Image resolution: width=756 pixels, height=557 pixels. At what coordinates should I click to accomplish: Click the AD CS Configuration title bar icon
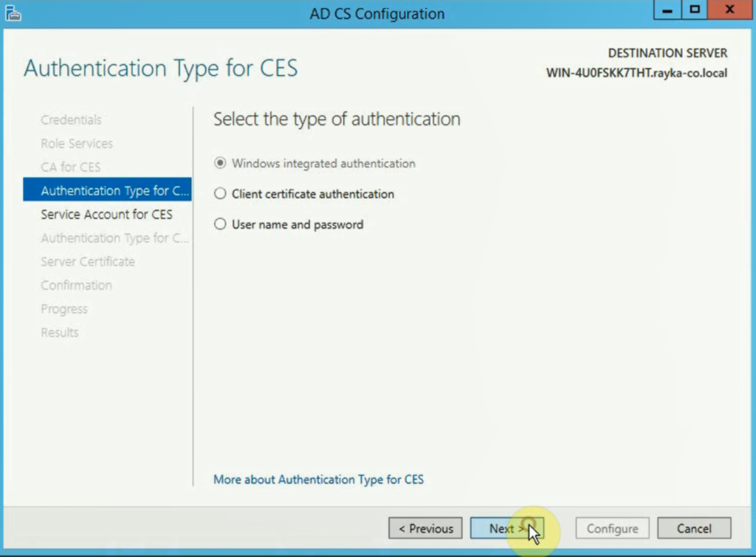tap(13, 13)
